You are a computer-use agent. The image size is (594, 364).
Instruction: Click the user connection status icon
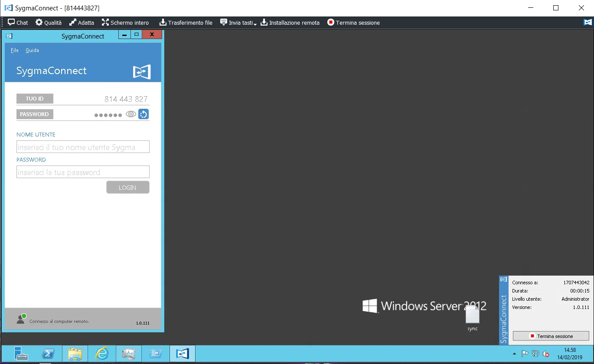pos(21,319)
